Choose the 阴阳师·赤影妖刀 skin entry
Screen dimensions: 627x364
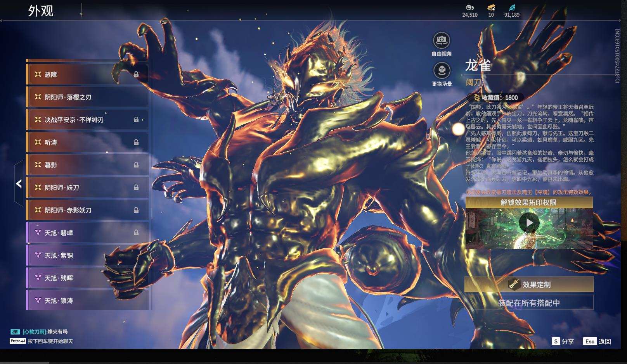87,210
